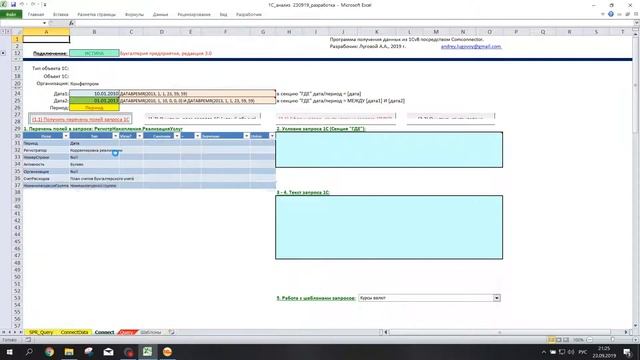Select all cells with corner triangle

point(19,31)
